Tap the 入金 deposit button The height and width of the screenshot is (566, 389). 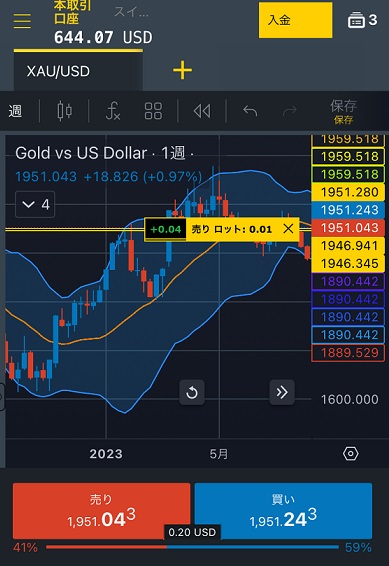[296, 20]
